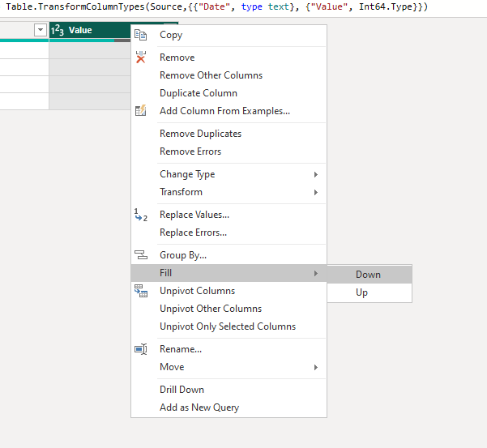Screen dimensions: 487x448
Task: Select Drill Down
Action: click(229, 390)
